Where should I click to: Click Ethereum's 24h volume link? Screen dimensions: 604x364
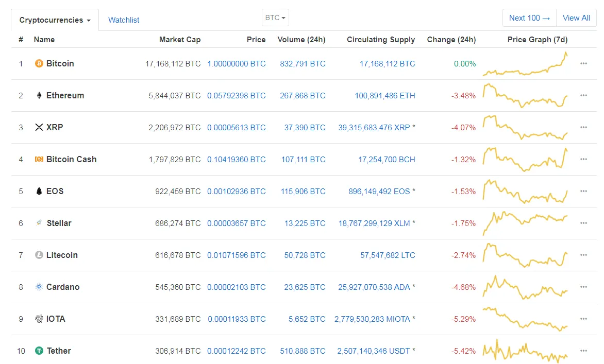point(303,96)
